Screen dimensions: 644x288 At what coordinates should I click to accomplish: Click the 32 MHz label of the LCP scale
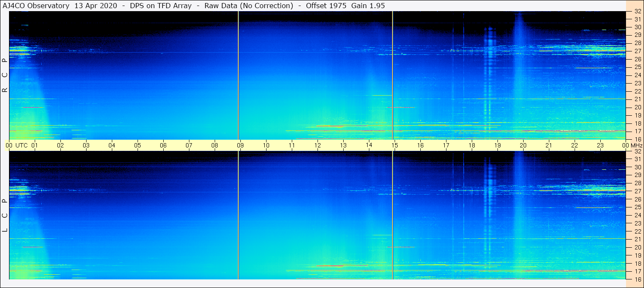[x=637, y=151]
